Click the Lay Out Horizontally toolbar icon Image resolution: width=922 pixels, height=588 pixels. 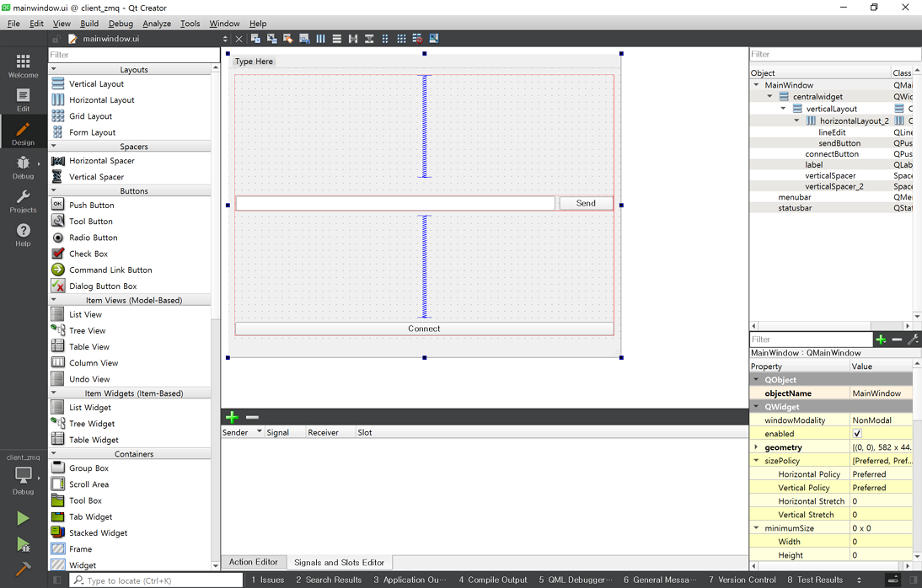pos(320,39)
